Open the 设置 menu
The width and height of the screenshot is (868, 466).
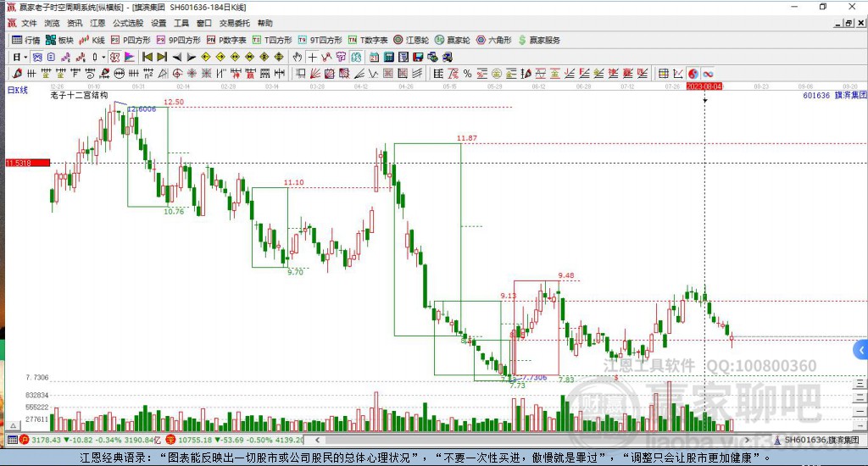click(159, 23)
